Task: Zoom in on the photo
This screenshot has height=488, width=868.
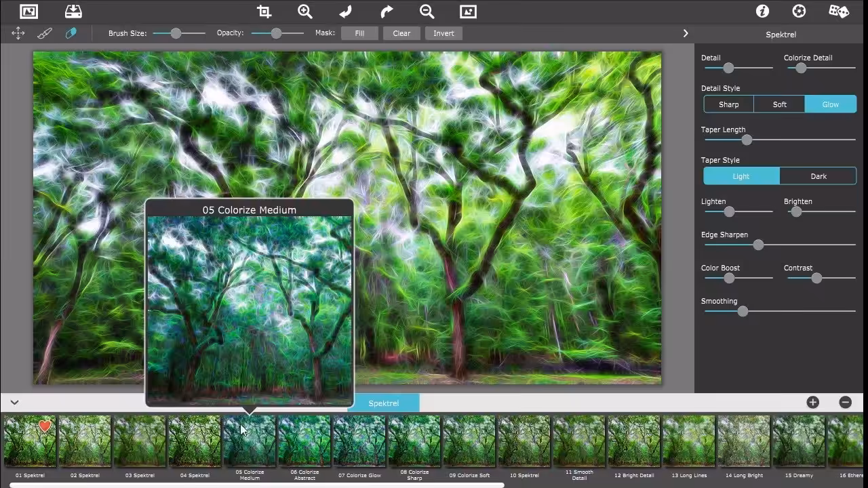Action: click(x=305, y=12)
